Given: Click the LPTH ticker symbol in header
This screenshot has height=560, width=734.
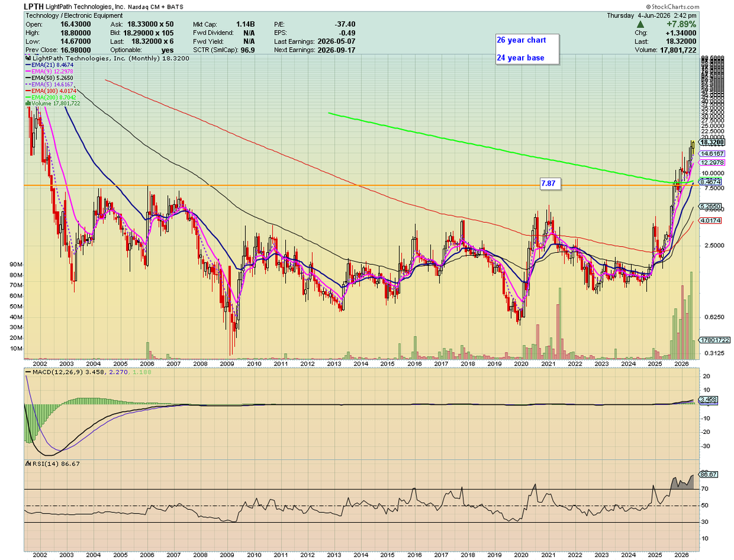Looking at the screenshot, I should click(34, 7).
